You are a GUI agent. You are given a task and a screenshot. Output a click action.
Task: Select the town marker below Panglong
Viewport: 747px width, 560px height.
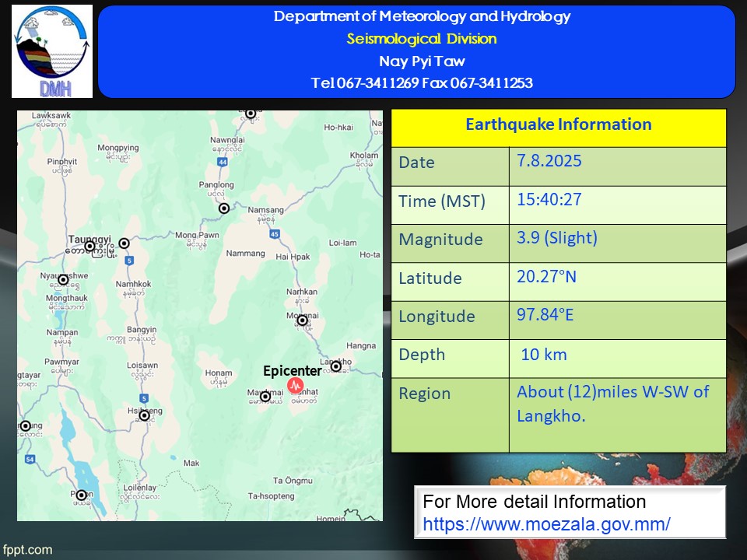(224, 208)
